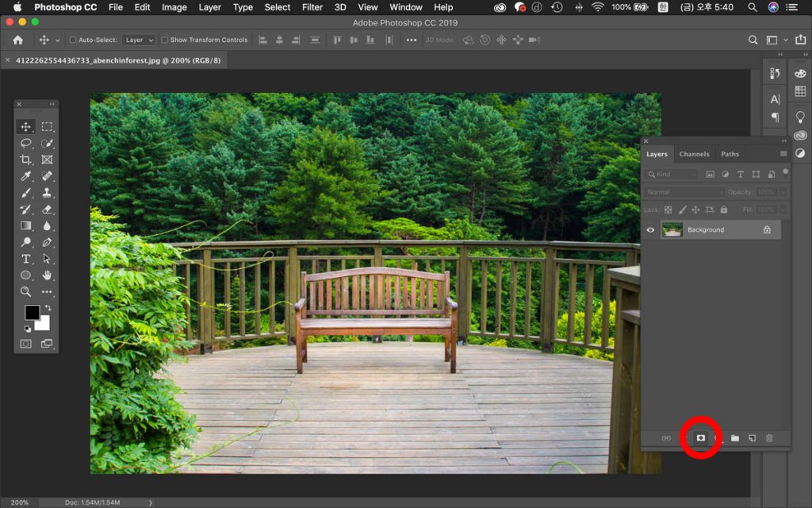
Task: Select the Ellipse shape tool
Action: (x=25, y=275)
